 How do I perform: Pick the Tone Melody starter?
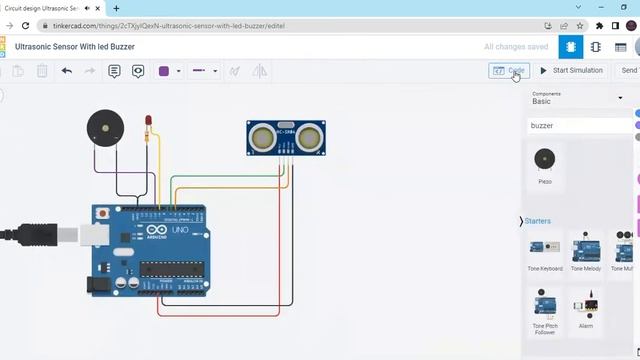pos(586,253)
